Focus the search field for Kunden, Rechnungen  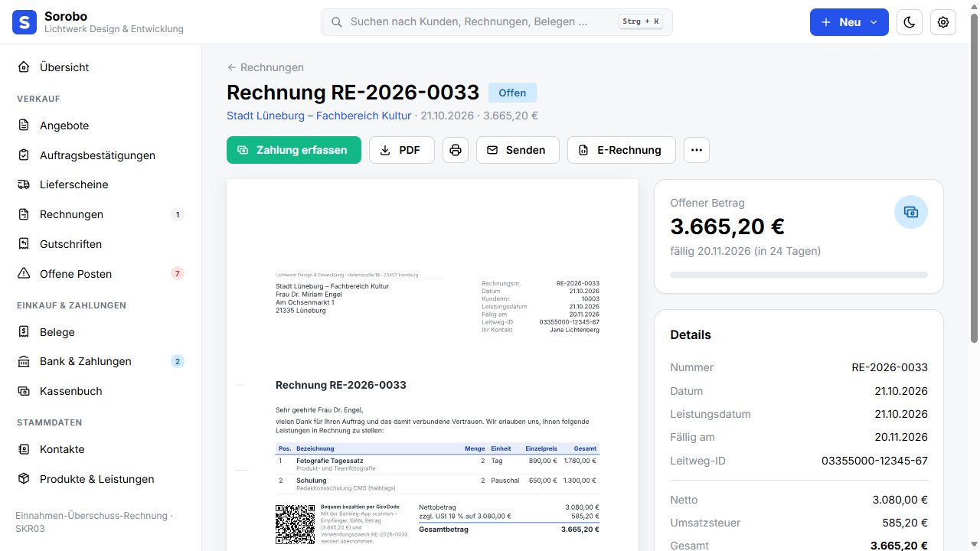pos(496,22)
